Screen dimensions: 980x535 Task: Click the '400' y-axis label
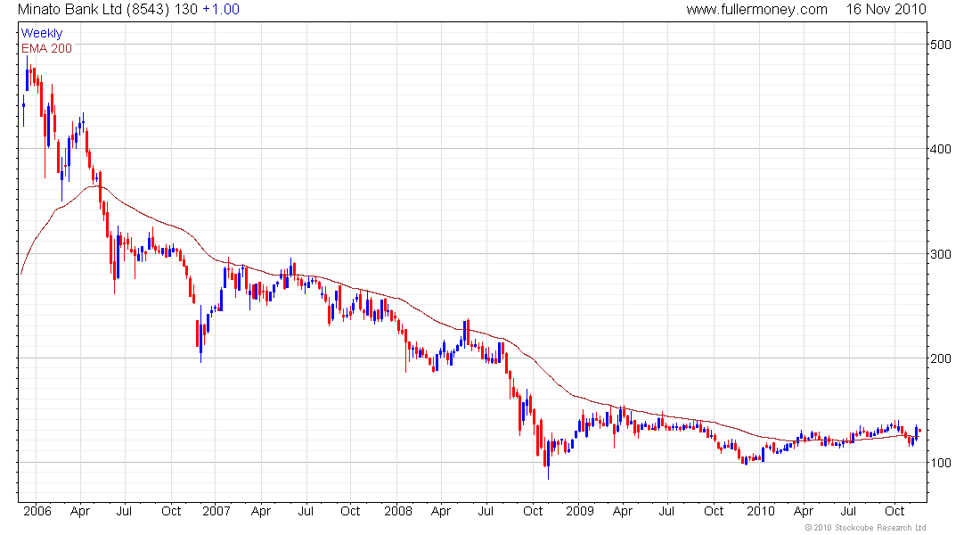tap(941, 149)
